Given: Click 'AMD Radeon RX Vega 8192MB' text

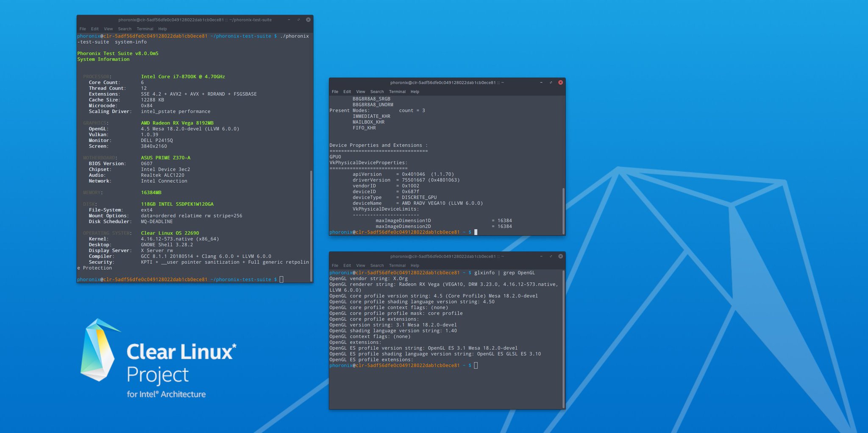Looking at the screenshot, I should 177,123.
